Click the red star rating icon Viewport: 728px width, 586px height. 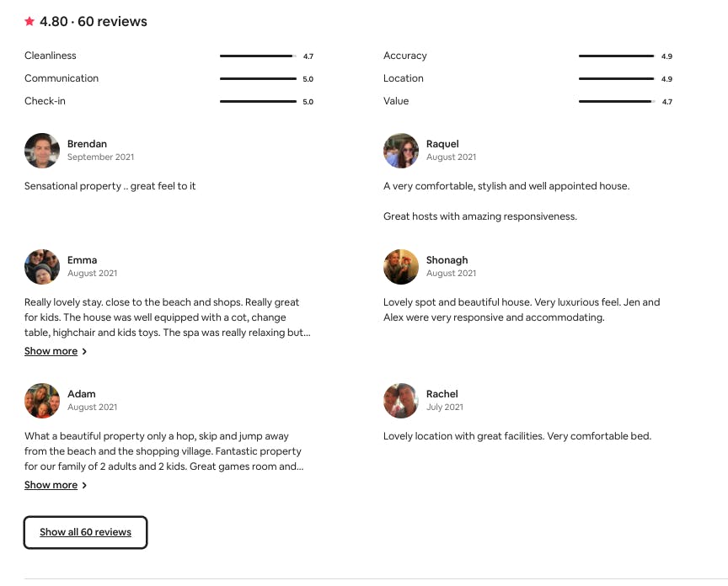29,22
